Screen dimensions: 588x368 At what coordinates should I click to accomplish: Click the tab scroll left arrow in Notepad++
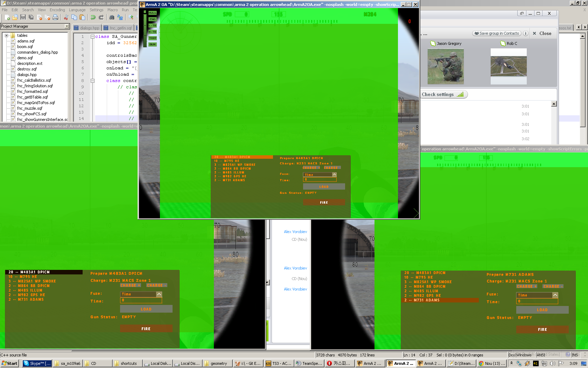point(579,27)
